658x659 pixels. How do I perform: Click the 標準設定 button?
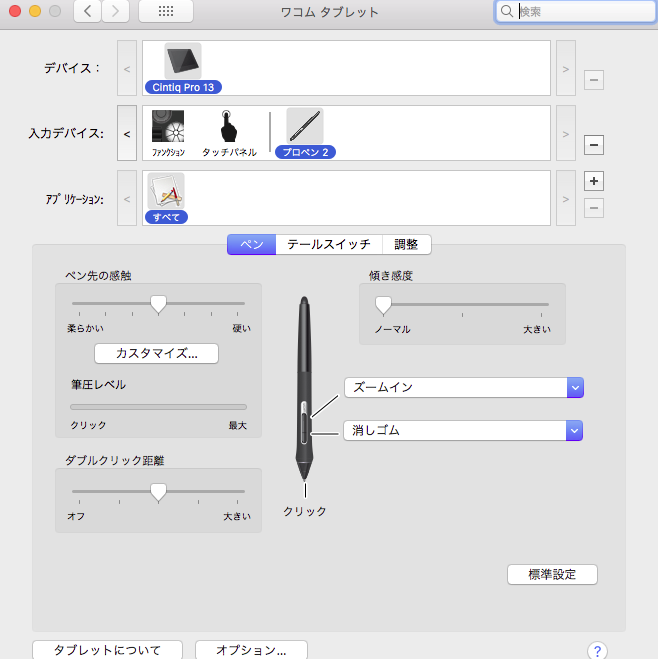click(x=551, y=575)
